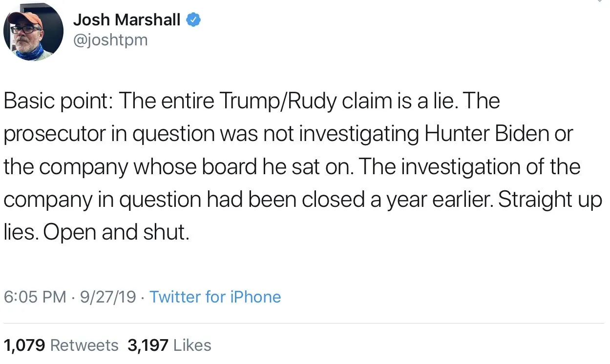
Task: Expand tweet options chevron at top right
Action: [x=600, y=2]
